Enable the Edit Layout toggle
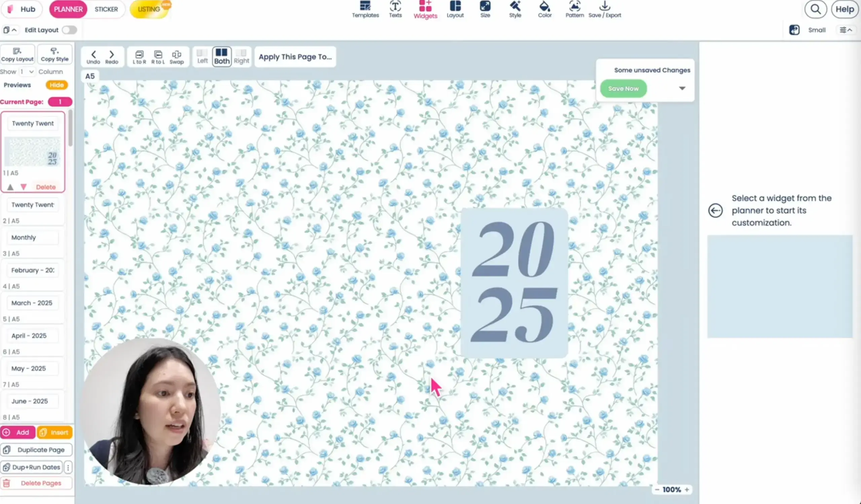 [69, 30]
